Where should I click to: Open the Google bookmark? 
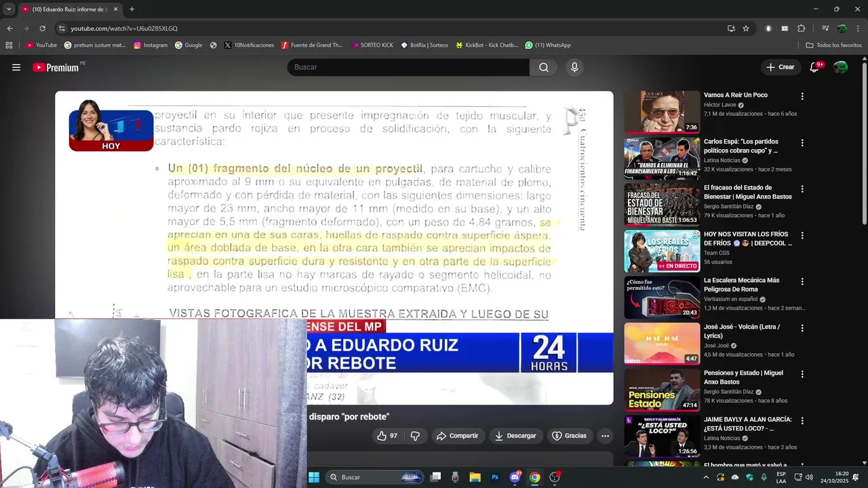(x=189, y=45)
